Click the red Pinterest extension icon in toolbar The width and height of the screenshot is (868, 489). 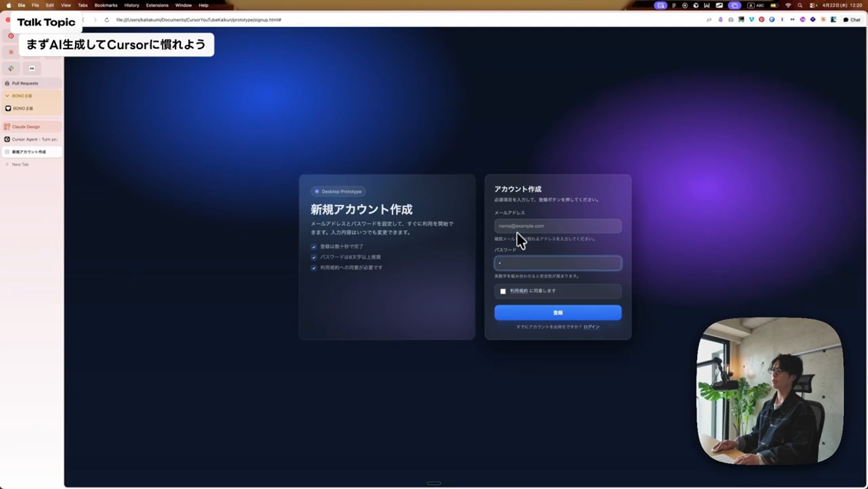[x=761, y=20]
